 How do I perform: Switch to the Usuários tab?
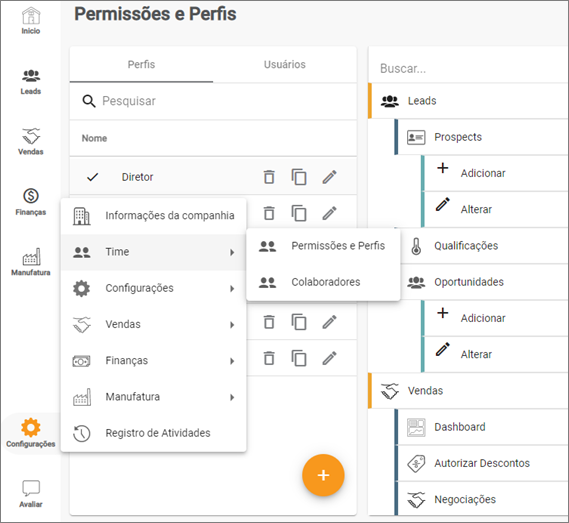[x=284, y=65]
